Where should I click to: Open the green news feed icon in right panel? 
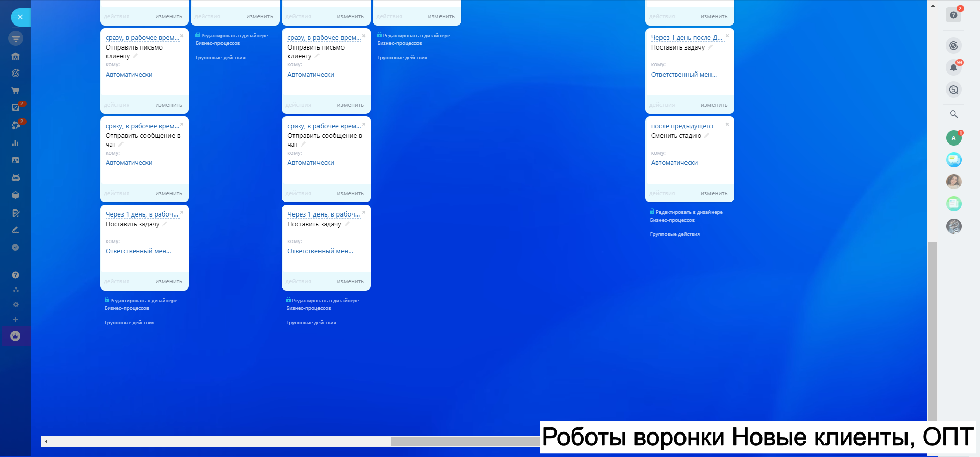click(x=953, y=204)
